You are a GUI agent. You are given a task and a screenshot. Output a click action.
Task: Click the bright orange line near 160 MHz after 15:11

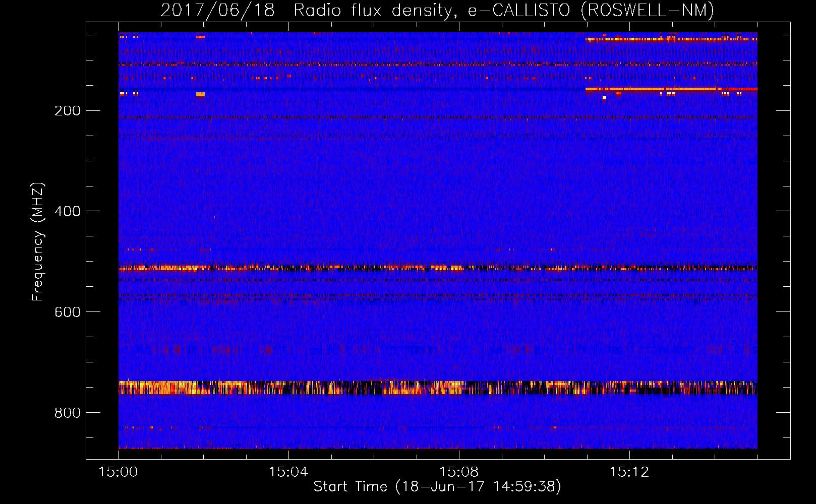point(671,89)
